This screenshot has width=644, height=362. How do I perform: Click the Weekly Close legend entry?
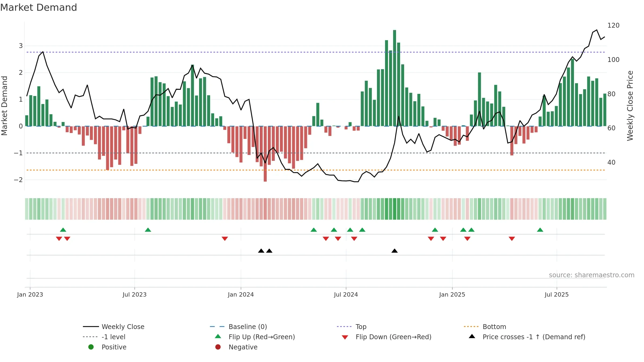tap(114, 327)
